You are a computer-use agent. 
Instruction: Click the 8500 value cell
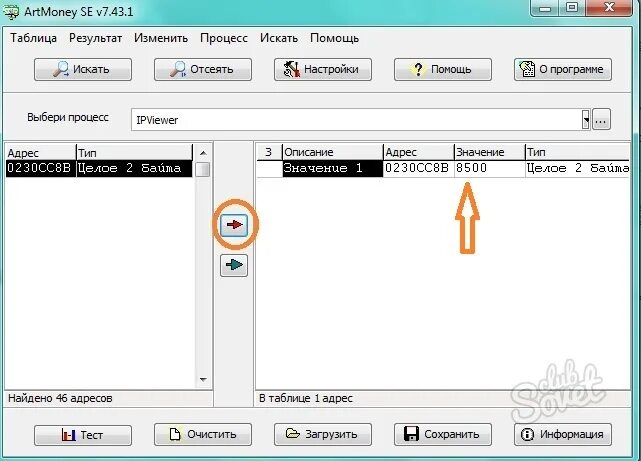(489, 168)
